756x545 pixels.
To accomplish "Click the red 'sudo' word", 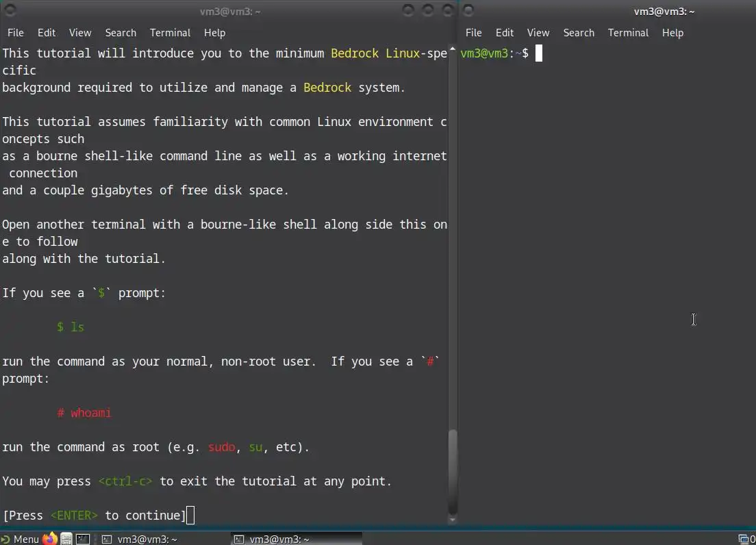I will 222,447.
